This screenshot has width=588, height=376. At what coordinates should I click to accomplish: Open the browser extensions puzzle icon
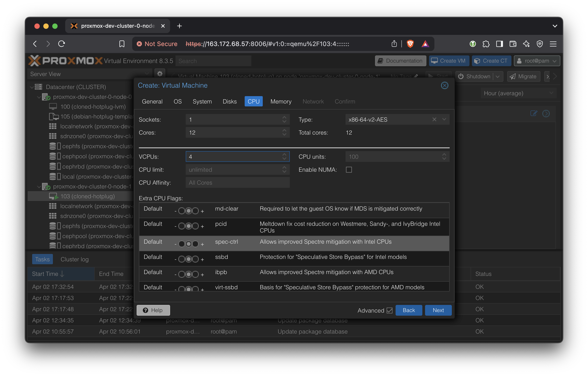click(x=486, y=44)
